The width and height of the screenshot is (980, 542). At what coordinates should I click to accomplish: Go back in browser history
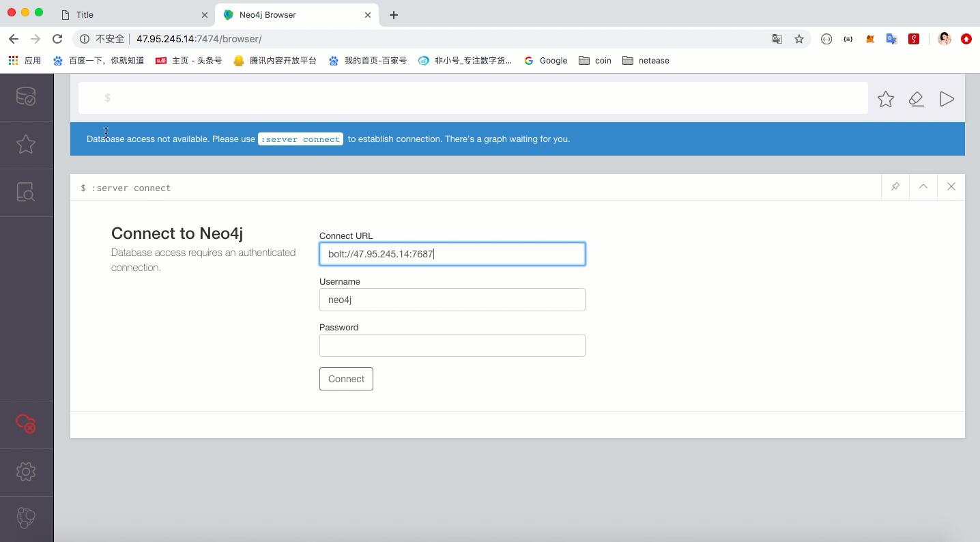click(x=14, y=39)
